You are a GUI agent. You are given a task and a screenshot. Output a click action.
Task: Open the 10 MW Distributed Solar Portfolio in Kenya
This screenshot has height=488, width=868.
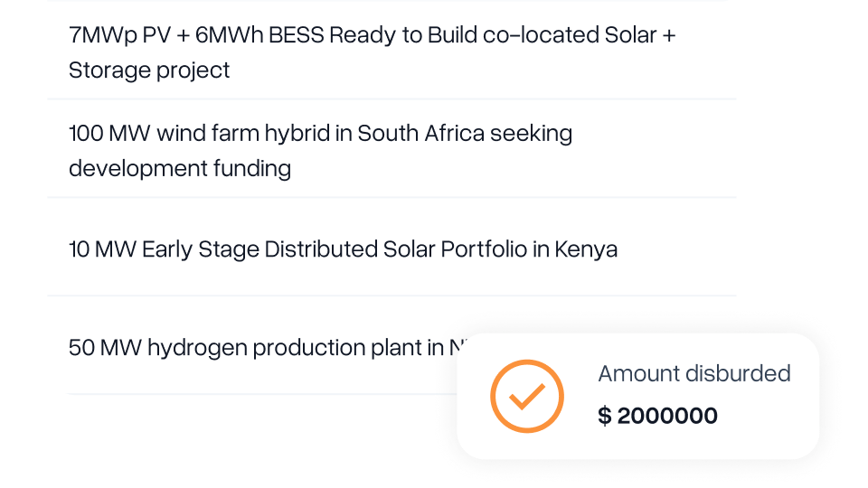392,248
